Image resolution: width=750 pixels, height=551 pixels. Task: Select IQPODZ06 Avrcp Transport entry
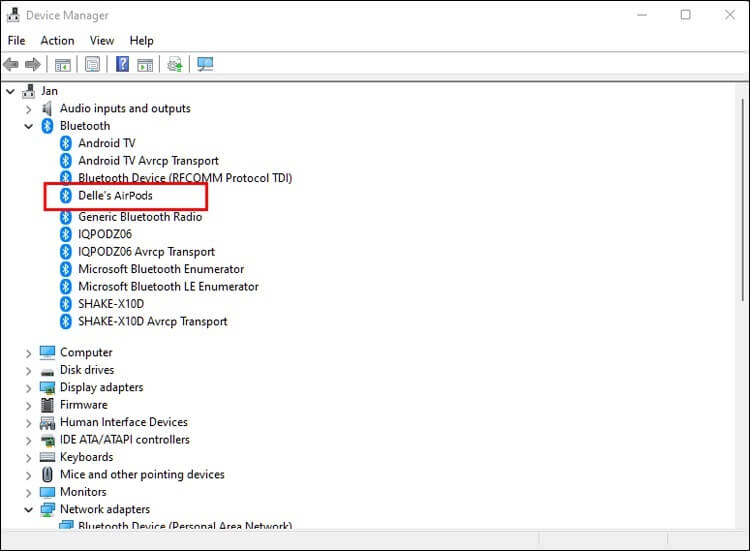pos(146,252)
